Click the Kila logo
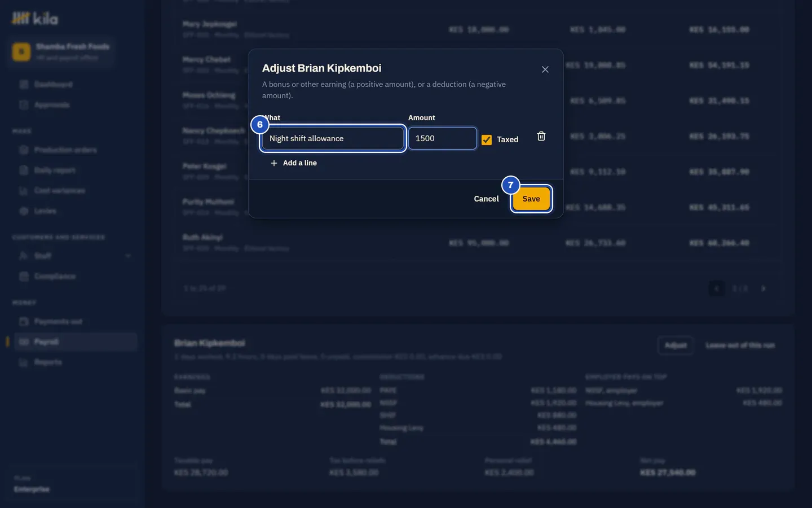Image resolution: width=812 pixels, height=508 pixels. [x=35, y=19]
